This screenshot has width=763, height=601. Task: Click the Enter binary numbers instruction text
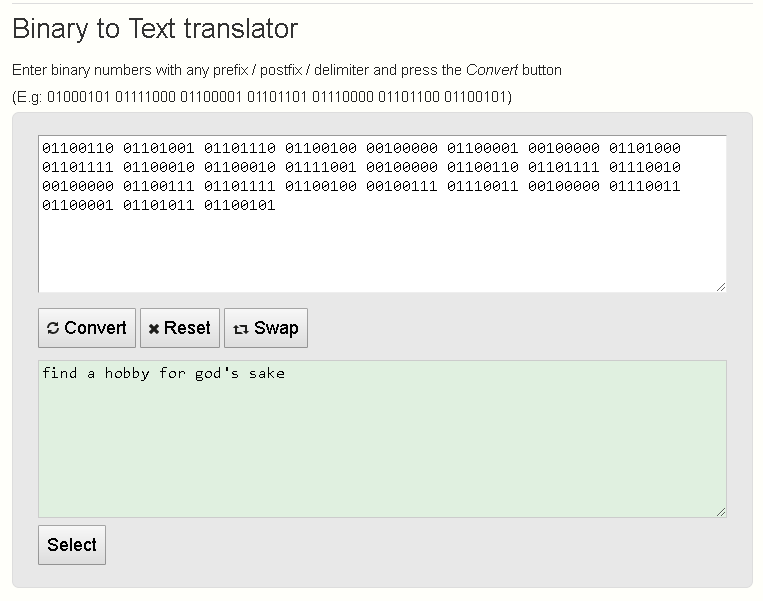point(287,70)
